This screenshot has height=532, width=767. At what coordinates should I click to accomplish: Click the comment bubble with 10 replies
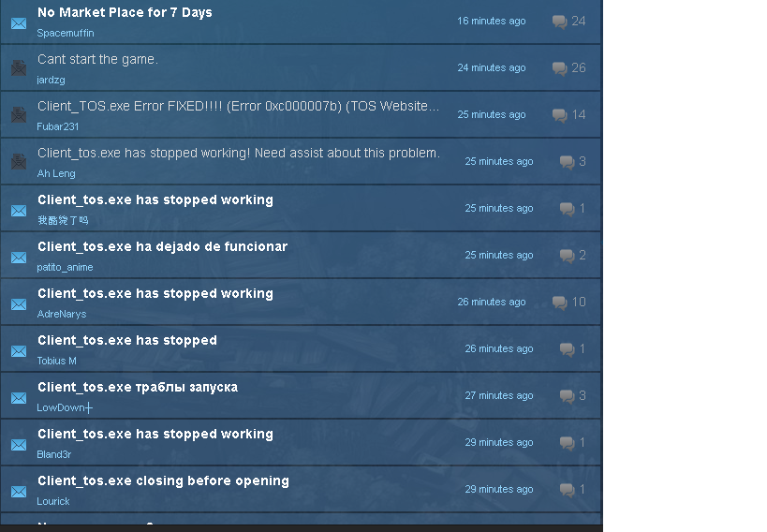[x=560, y=303]
